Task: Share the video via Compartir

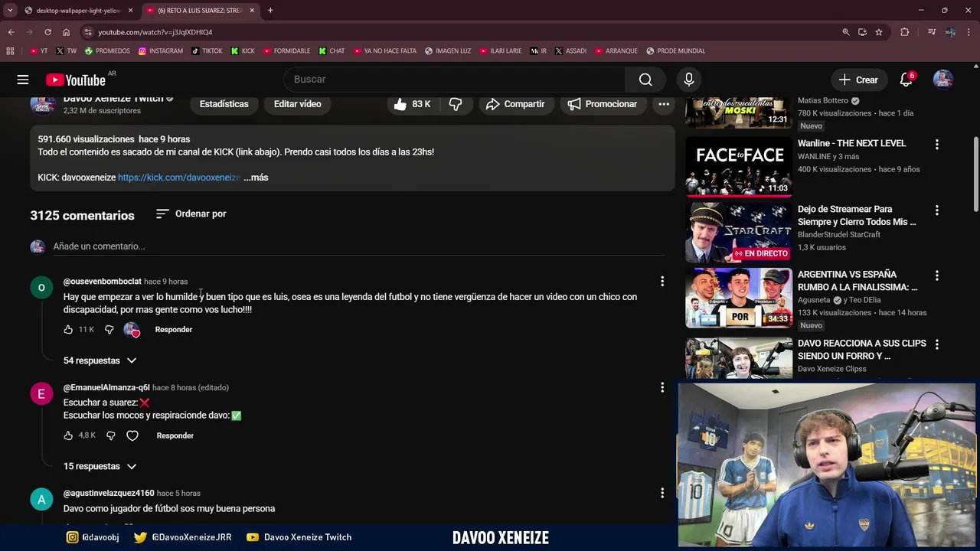Action: tap(515, 104)
